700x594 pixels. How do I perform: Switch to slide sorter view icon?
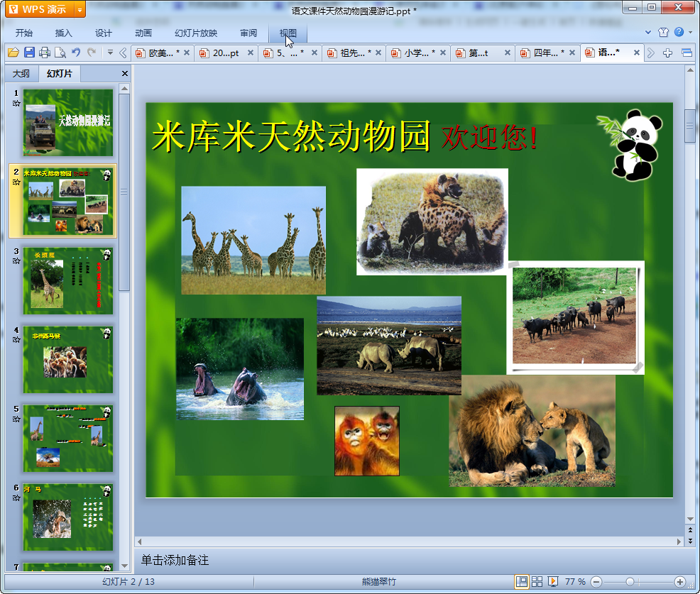(537, 582)
